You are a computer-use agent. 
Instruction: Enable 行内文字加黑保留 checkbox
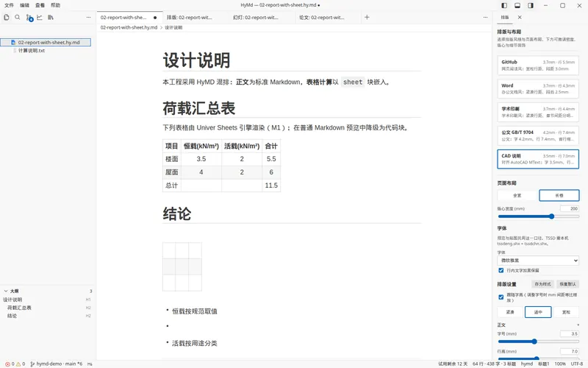(501, 270)
